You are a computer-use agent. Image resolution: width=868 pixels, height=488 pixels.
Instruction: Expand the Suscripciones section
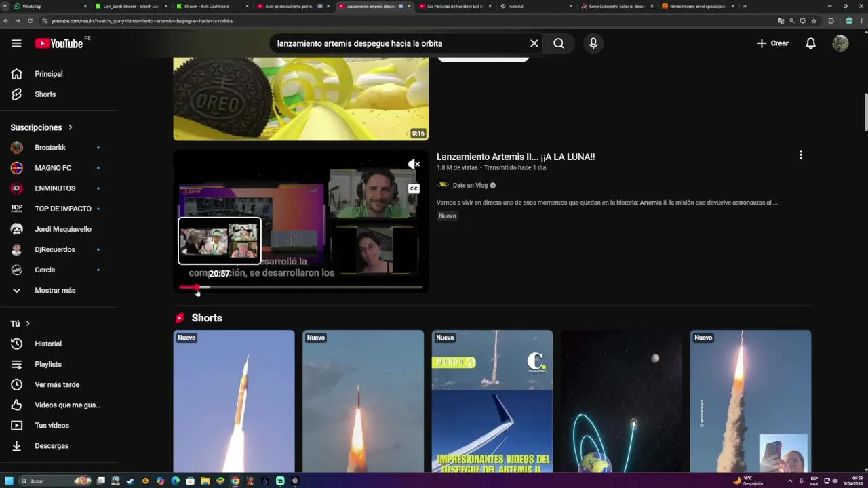pos(41,127)
